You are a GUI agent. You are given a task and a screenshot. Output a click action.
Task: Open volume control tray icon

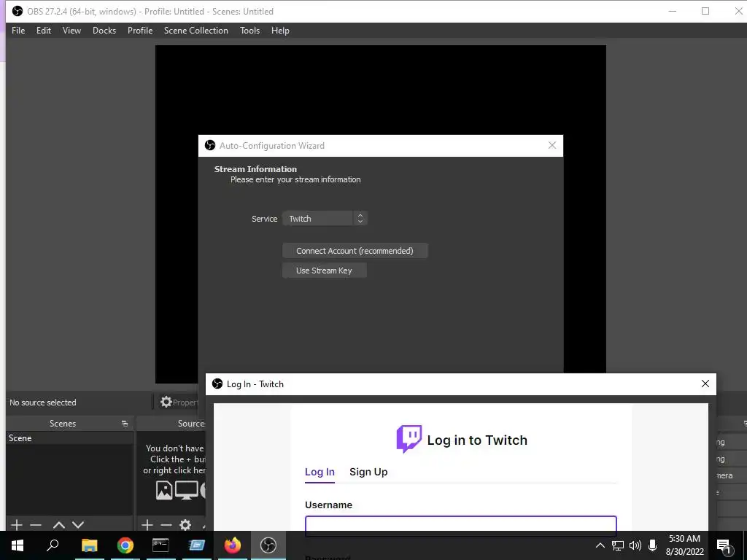(635, 545)
